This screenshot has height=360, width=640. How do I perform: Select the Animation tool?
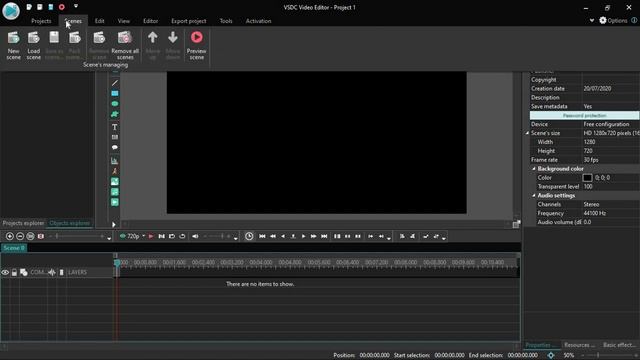pyautogui.click(x=115, y=171)
